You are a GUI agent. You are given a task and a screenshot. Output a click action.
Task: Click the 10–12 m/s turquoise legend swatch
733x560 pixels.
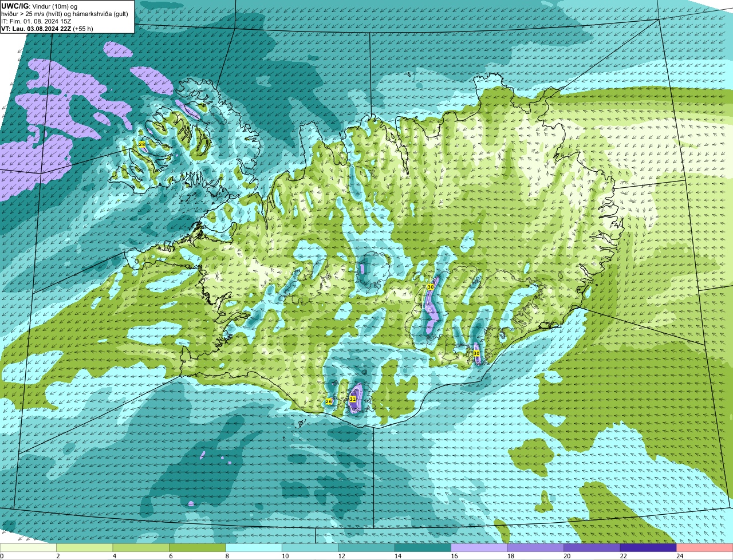(x=310, y=548)
